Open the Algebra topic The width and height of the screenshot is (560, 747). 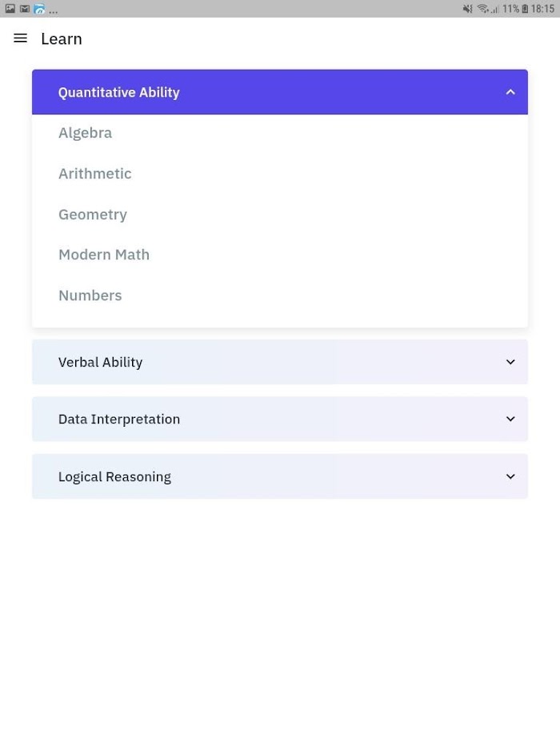[86, 133]
